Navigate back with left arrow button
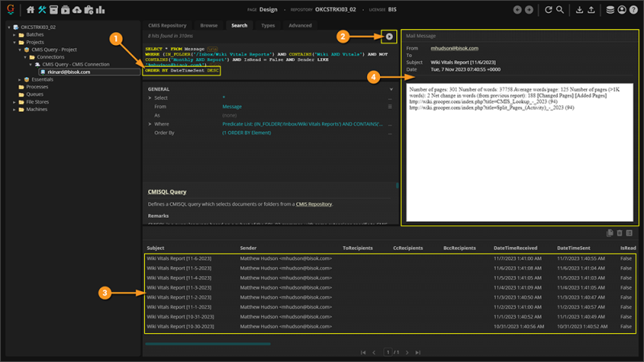The height and width of the screenshot is (362, 644). 518,10
